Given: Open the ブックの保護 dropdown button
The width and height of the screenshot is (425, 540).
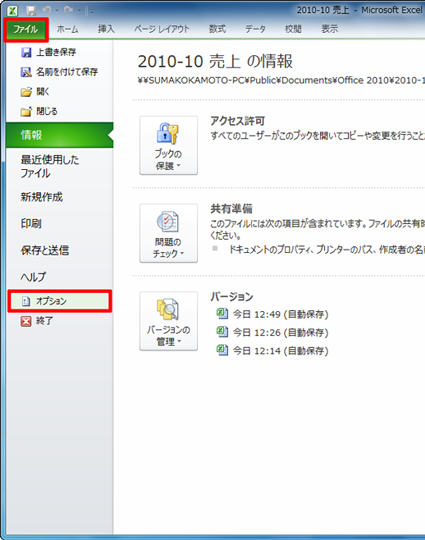Looking at the screenshot, I should (x=168, y=145).
